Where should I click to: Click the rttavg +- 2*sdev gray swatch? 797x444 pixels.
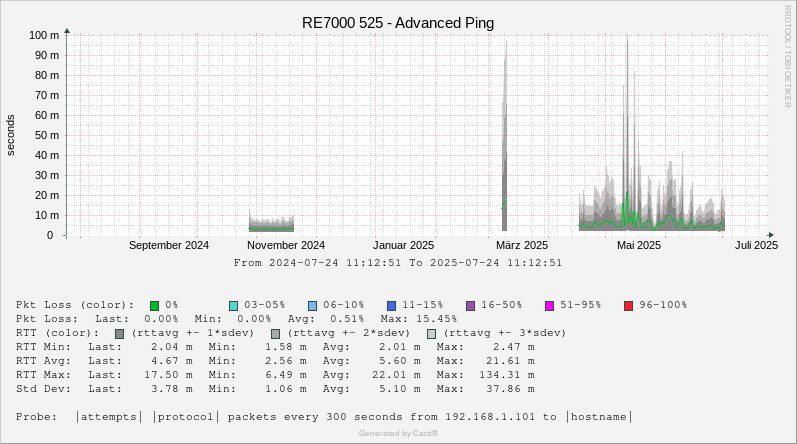point(276,333)
